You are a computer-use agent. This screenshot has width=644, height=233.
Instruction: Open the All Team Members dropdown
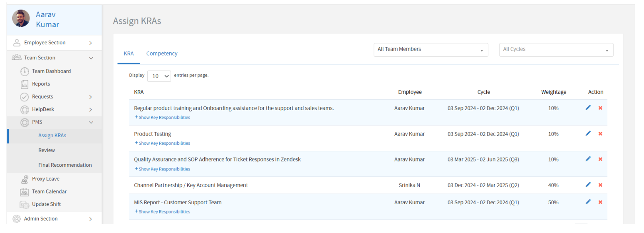(x=431, y=50)
